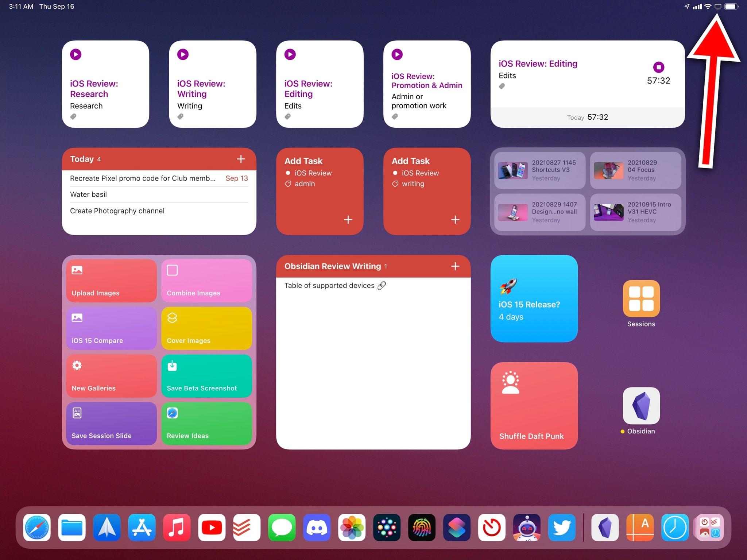Open the App Store dock icon
The width and height of the screenshot is (747, 560).
[142, 528]
